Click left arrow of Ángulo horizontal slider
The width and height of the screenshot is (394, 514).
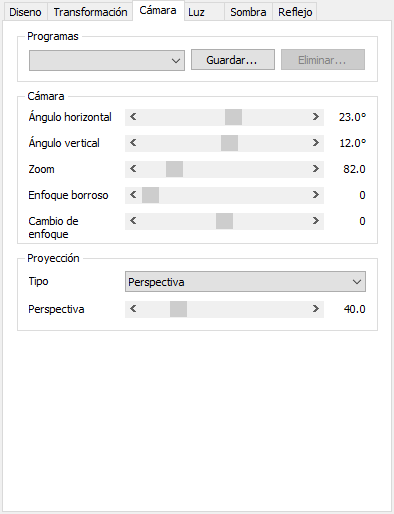pyautogui.click(x=133, y=117)
